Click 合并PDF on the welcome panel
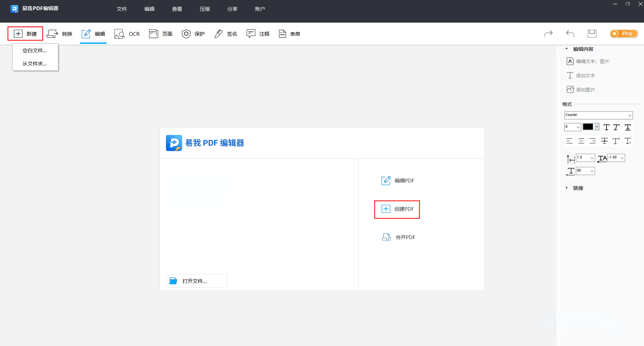The width and height of the screenshot is (644, 346). pyautogui.click(x=398, y=237)
